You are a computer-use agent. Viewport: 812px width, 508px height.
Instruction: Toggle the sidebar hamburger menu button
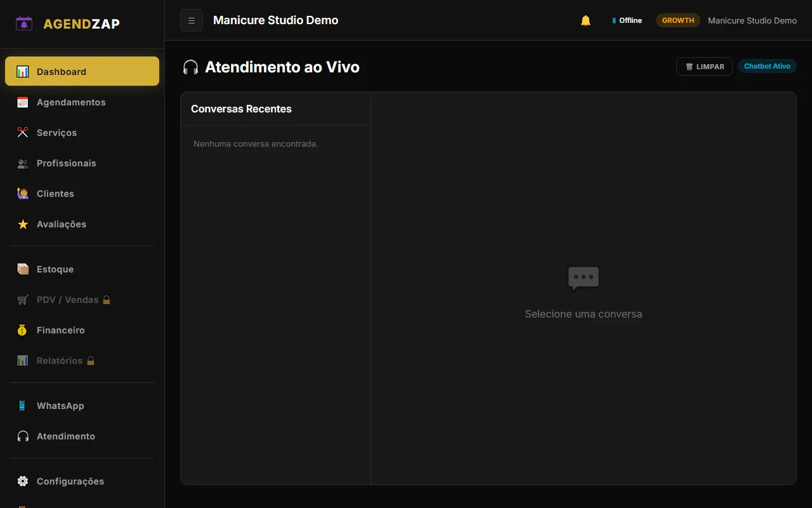coord(192,20)
